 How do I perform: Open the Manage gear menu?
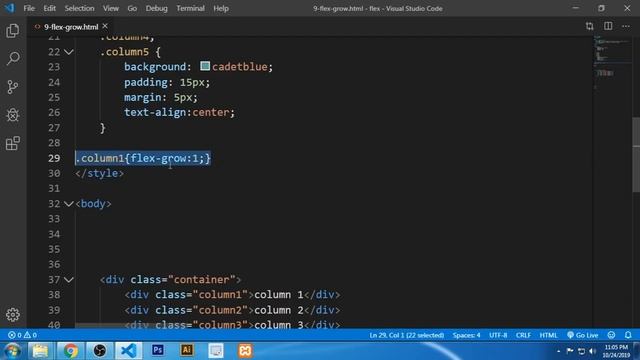click(x=13, y=315)
